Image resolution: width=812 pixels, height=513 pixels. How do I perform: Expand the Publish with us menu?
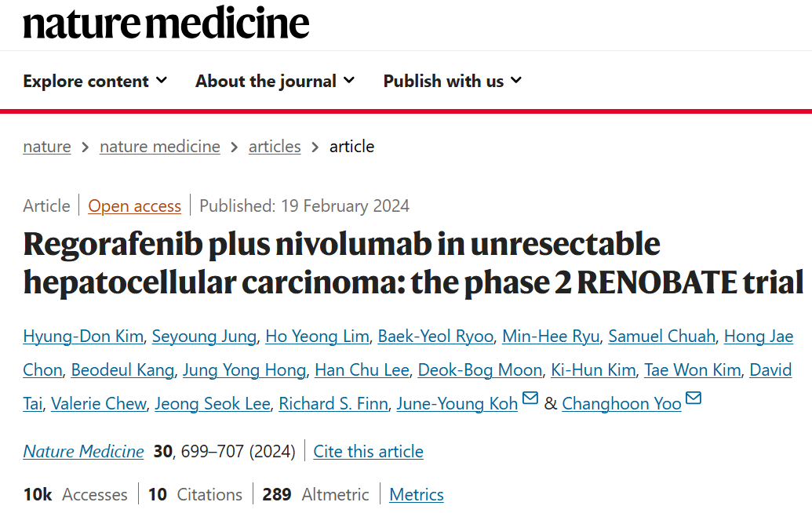[x=453, y=81]
